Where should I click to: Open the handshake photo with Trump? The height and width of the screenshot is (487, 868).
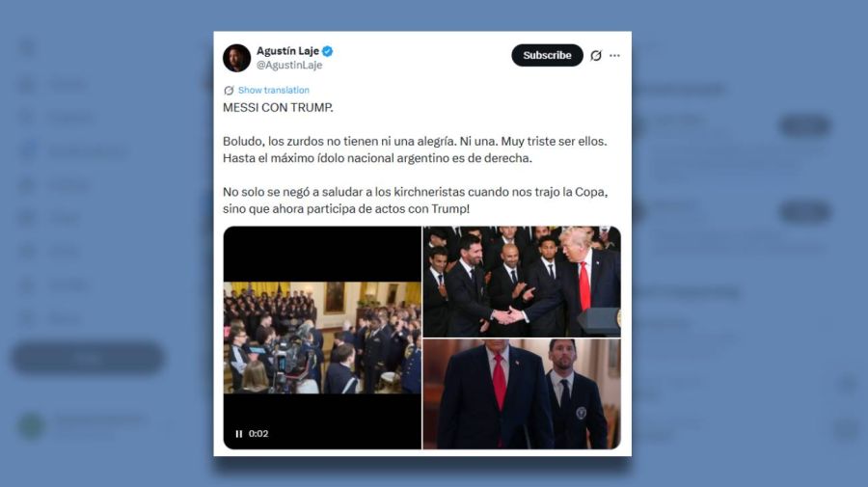[522, 282]
